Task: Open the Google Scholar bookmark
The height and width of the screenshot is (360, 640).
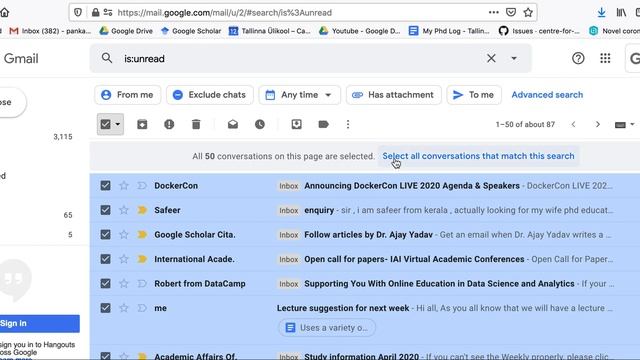Action: tap(191, 31)
